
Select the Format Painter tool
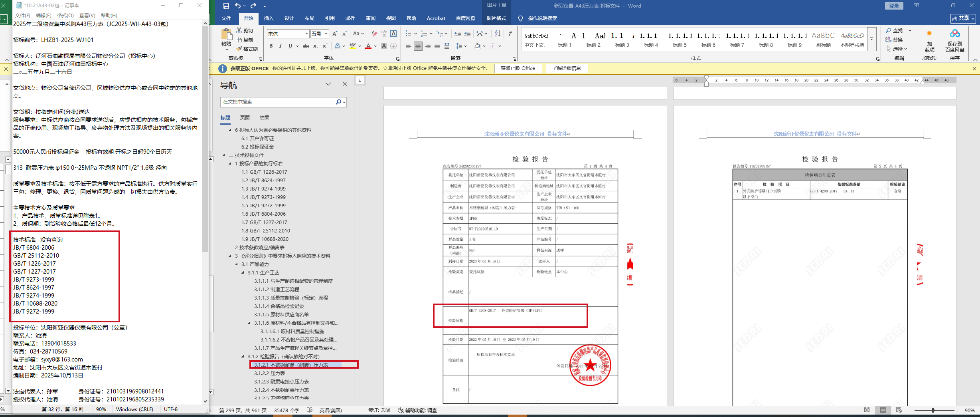pos(247,49)
